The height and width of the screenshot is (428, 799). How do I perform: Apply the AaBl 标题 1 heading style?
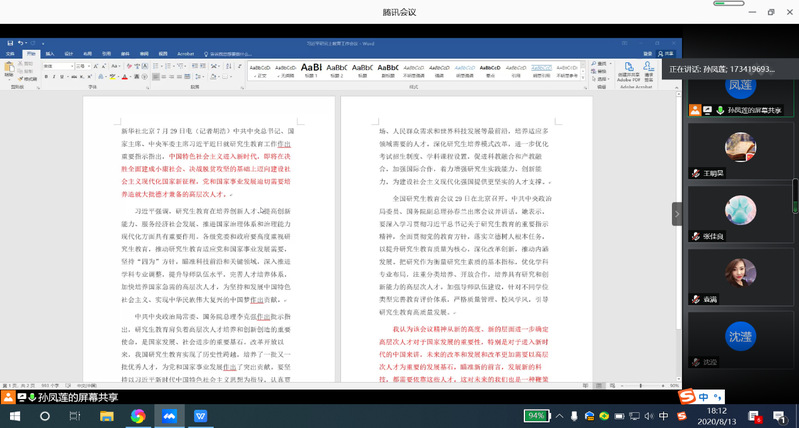(x=311, y=70)
